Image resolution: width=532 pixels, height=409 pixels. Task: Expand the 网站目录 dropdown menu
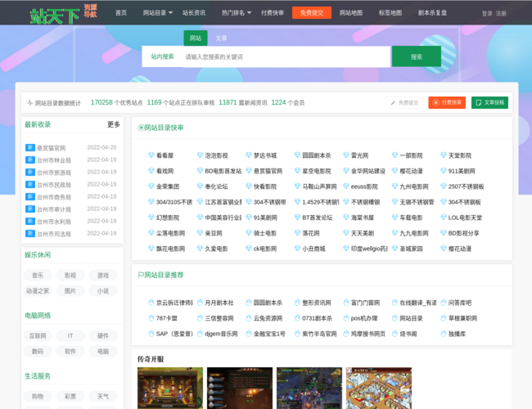[x=158, y=13]
